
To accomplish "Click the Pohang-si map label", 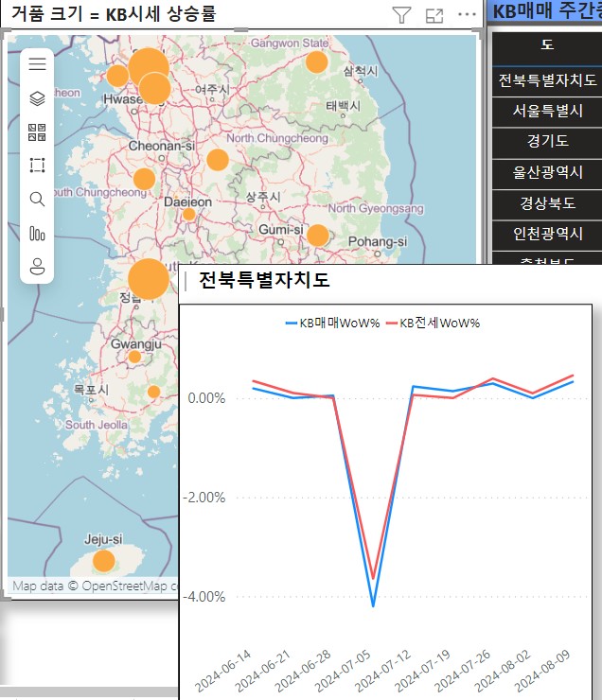I will click(378, 241).
